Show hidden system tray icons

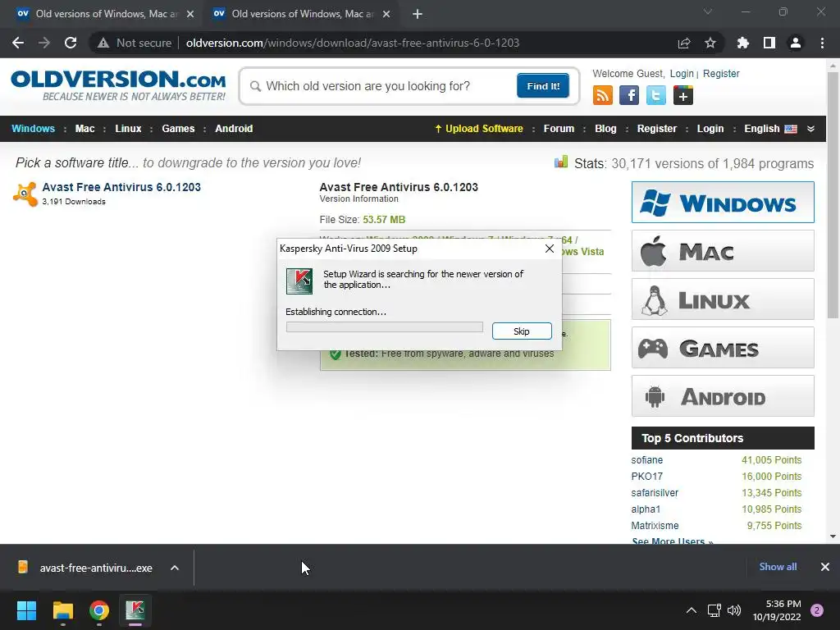tap(692, 610)
